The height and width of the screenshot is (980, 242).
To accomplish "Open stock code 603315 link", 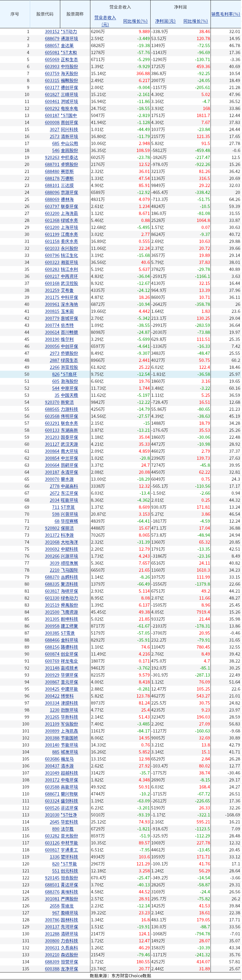I will pyautogui.click(x=52, y=81).
